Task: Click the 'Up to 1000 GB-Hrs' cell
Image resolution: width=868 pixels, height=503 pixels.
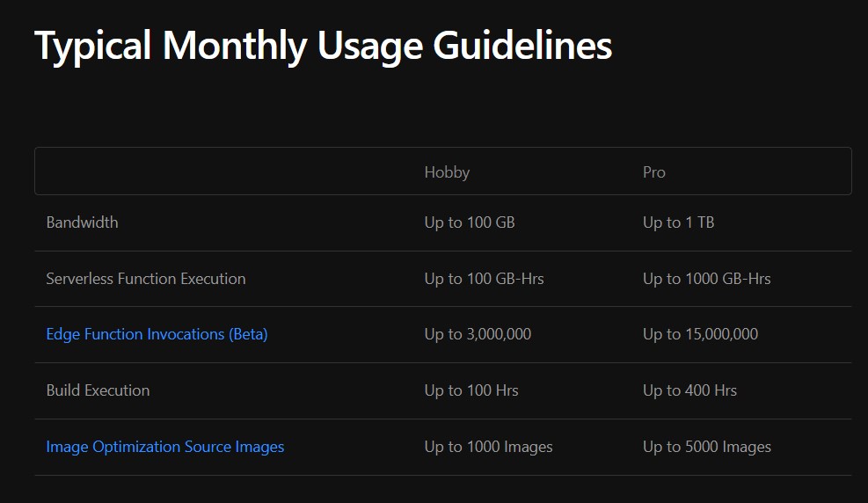Action: [x=706, y=279]
